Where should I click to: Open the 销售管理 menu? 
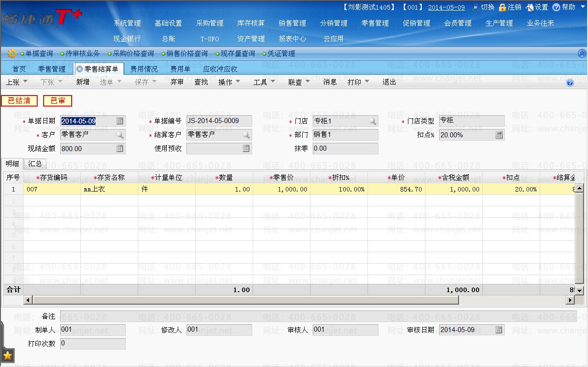click(x=292, y=23)
